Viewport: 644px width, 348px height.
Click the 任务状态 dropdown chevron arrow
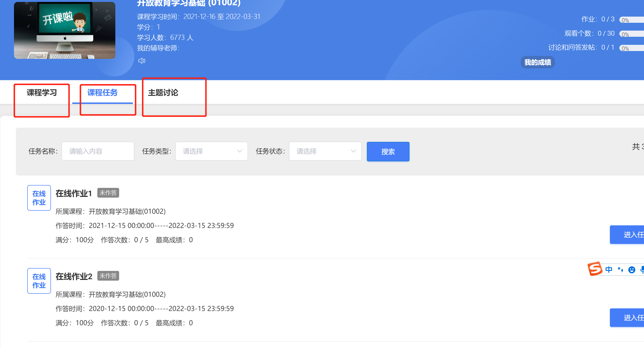coord(353,151)
